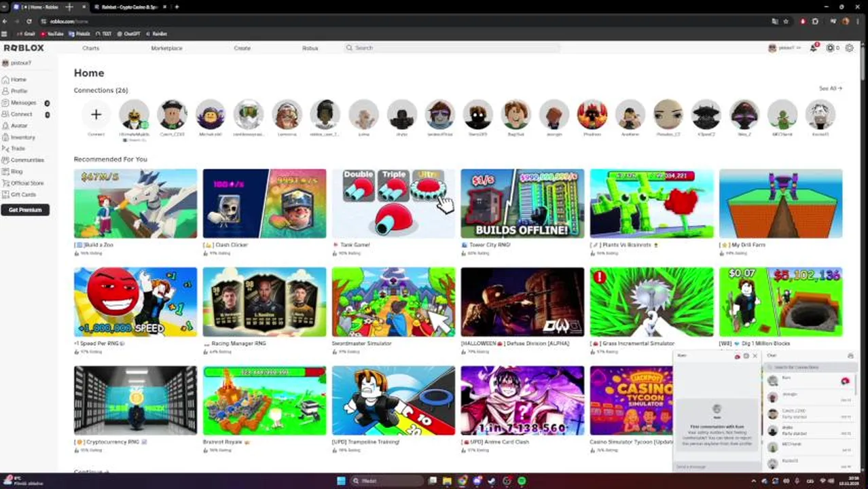868x489 pixels.
Task: Open the Anime Card Clash thumbnail
Action: tap(522, 401)
